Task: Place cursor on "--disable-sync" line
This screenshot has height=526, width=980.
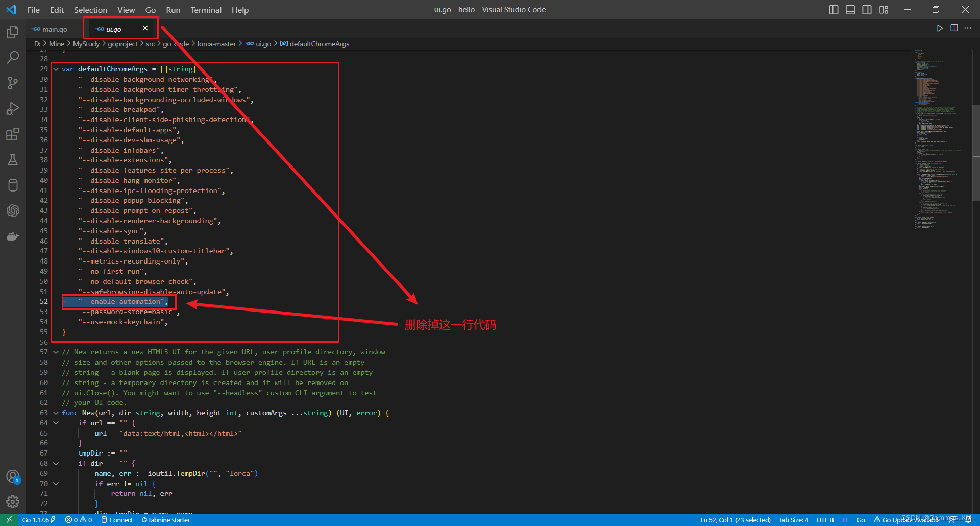Action: click(x=112, y=231)
